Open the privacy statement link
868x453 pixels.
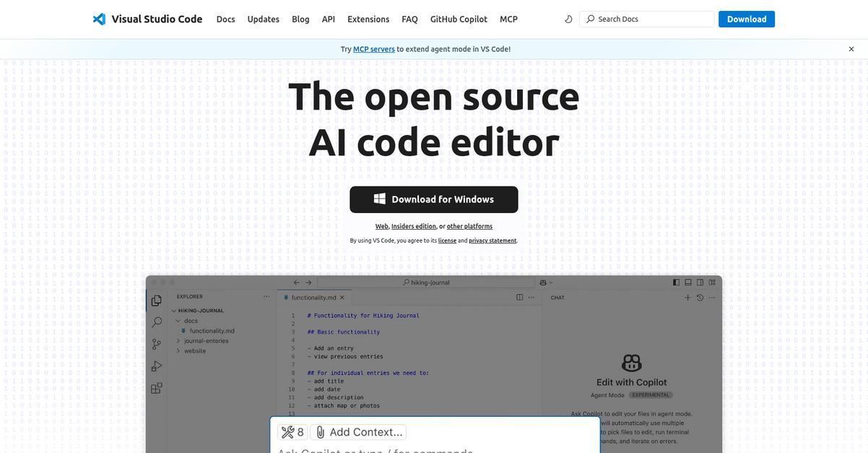point(492,241)
